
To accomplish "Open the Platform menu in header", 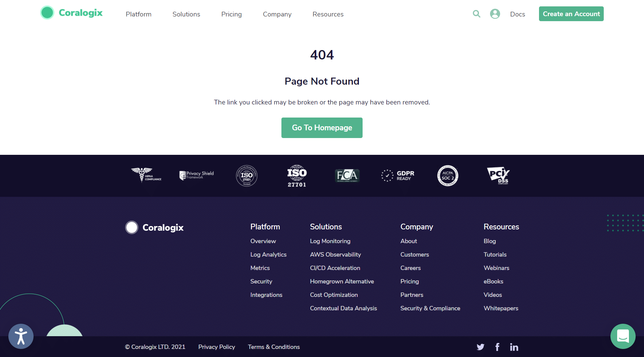I will (x=139, y=14).
